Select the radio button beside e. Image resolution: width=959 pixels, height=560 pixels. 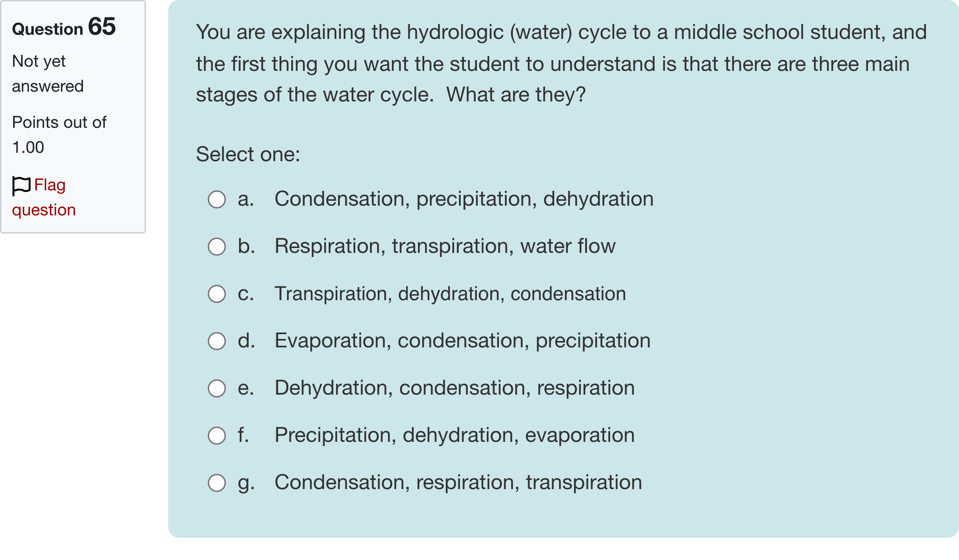coord(217,388)
